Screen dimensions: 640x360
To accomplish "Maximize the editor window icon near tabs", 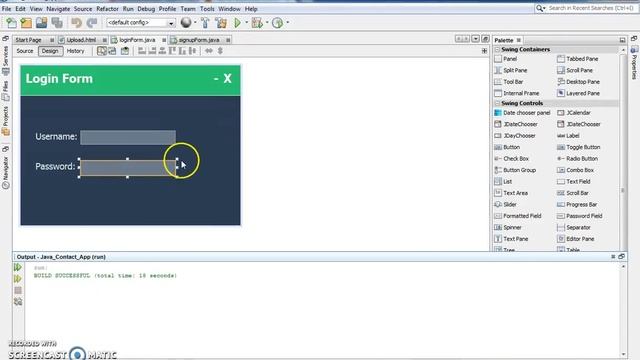I will tap(485, 39).
